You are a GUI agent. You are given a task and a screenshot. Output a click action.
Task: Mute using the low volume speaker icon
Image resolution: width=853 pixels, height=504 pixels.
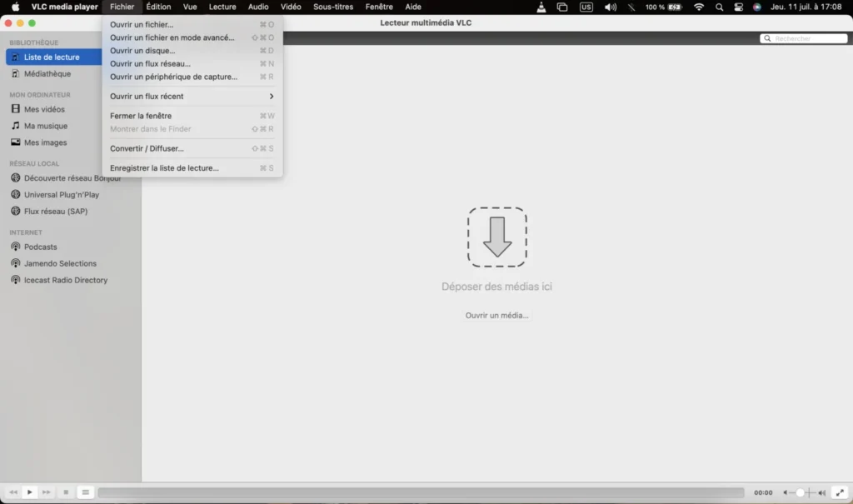click(x=785, y=492)
